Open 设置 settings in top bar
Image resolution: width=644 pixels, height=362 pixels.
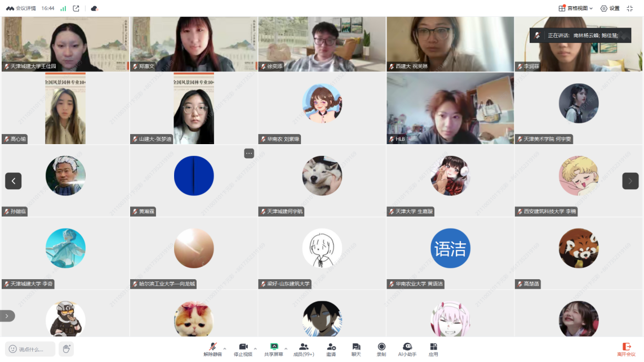pos(610,8)
